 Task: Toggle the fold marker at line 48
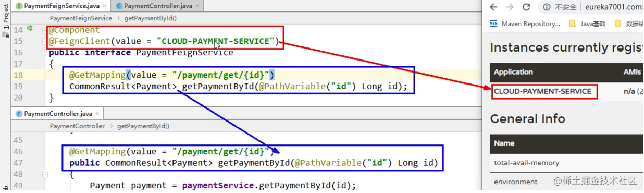[45, 175]
